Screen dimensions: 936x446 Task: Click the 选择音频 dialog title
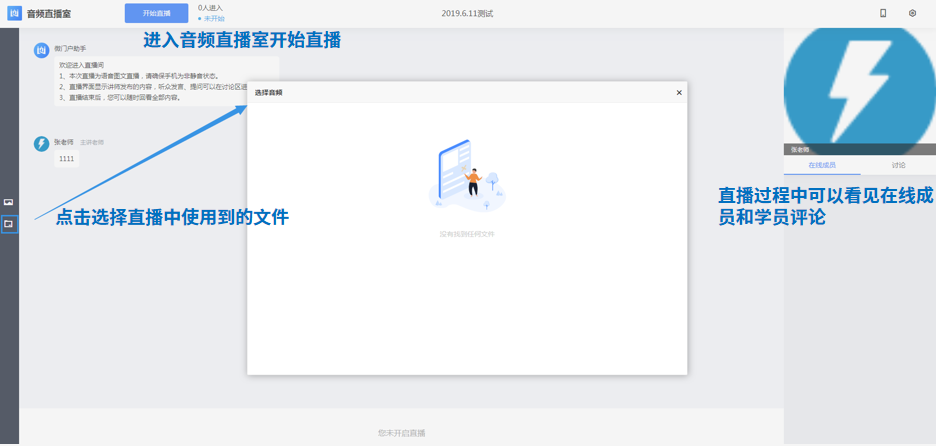click(x=269, y=93)
